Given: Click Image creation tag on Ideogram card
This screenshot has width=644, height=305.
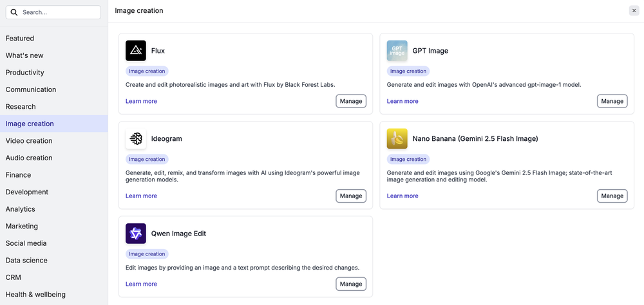Looking at the screenshot, I should (x=147, y=160).
